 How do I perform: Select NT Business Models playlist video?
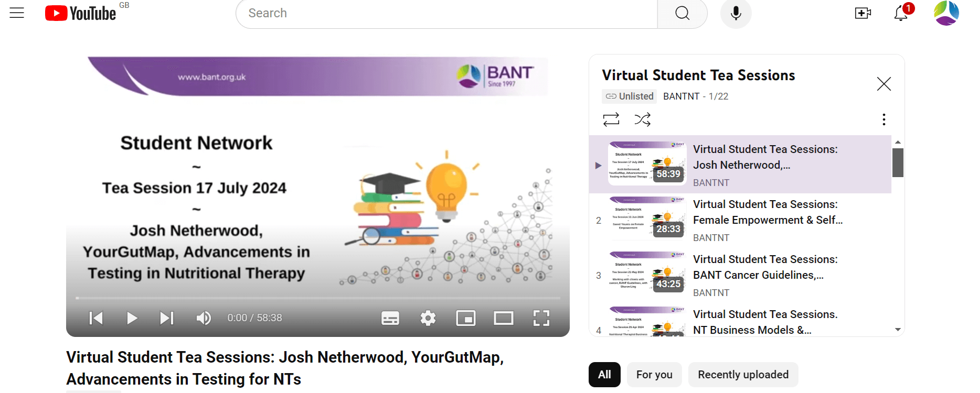(740, 320)
